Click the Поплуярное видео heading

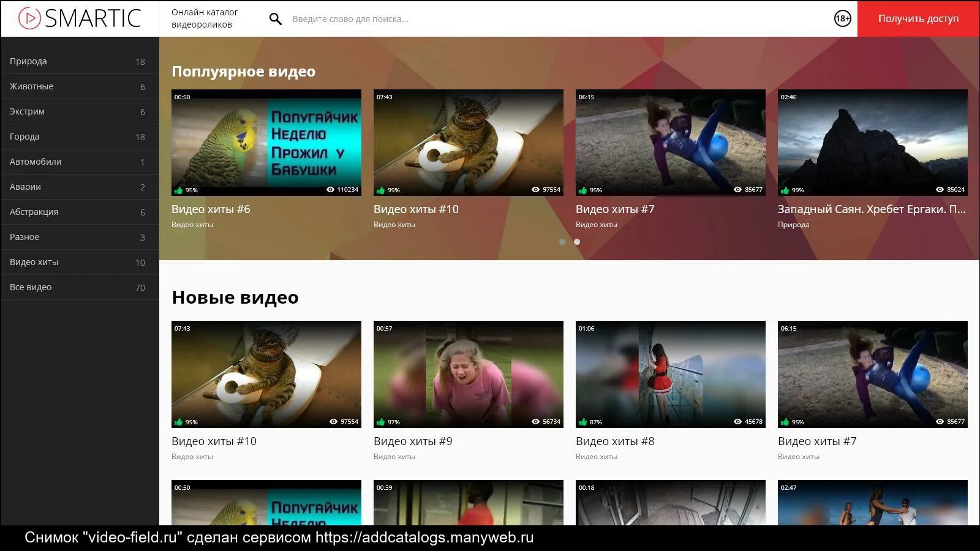244,72
